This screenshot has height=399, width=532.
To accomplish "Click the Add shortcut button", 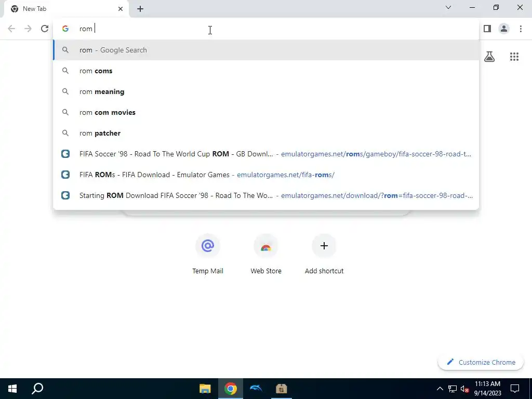I will (324, 254).
